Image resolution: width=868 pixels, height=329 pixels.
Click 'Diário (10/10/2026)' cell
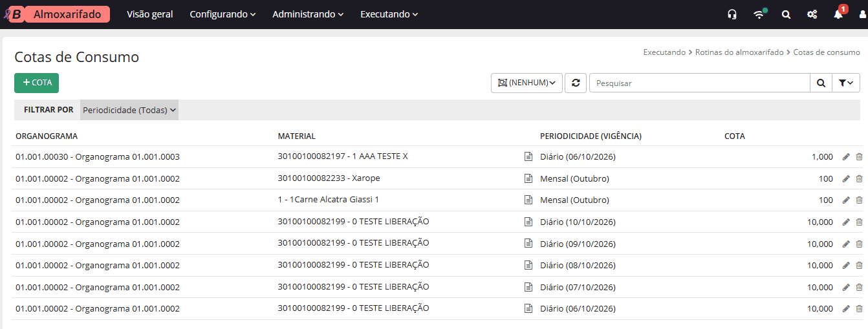[x=578, y=222]
